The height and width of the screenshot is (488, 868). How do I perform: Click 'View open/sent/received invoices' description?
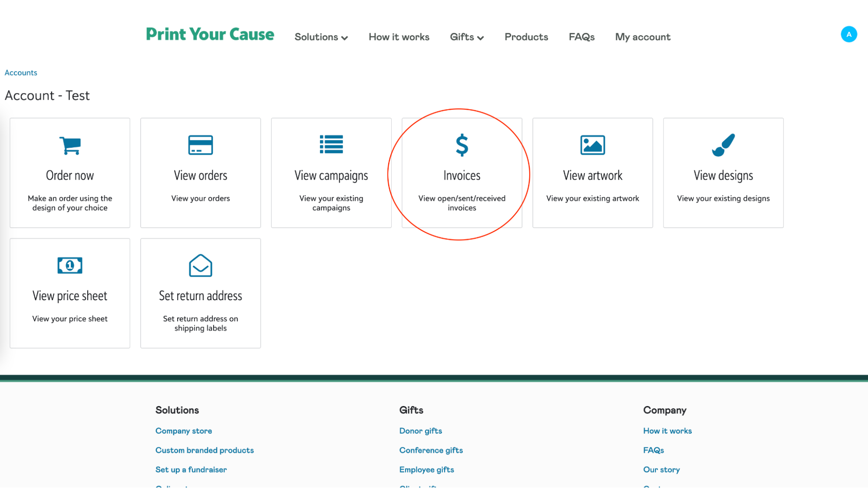pyautogui.click(x=462, y=203)
